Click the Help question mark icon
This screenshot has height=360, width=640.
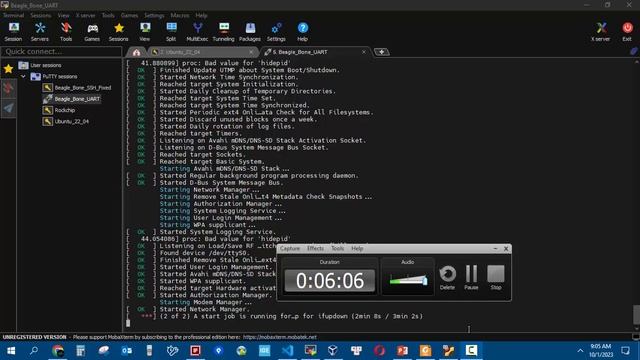point(302,32)
